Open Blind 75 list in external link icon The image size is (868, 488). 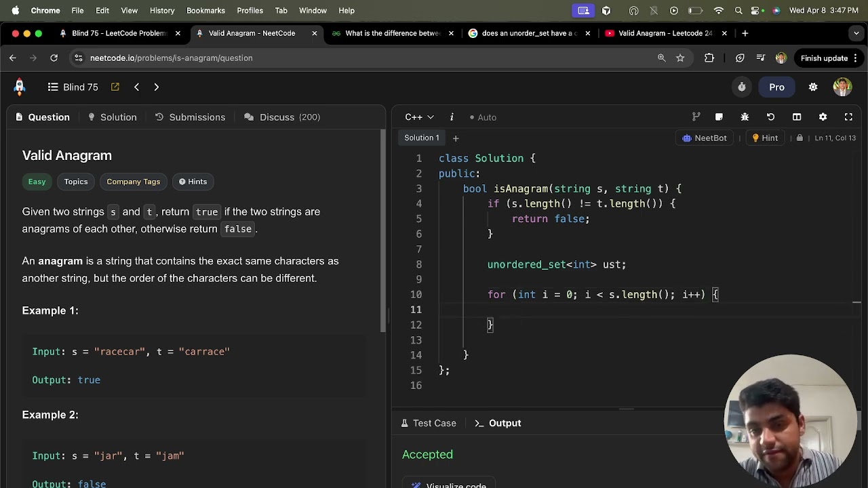point(115,87)
